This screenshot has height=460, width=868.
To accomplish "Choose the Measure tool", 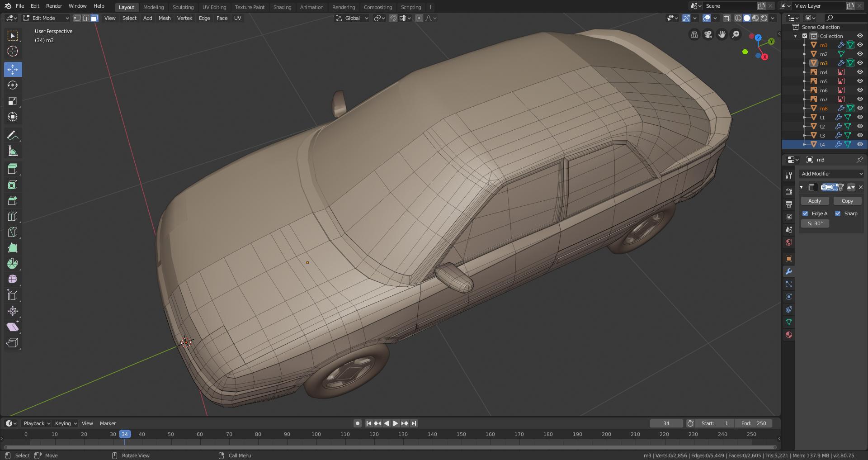I will pyautogui.click(x=13, y=151).
